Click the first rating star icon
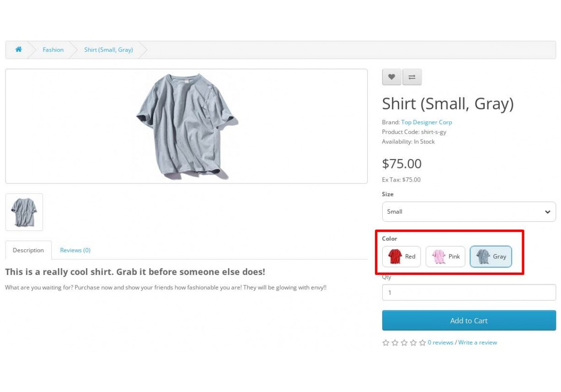Image resolution: width=561 pixels, height=392 pixels. click(386, 343)
